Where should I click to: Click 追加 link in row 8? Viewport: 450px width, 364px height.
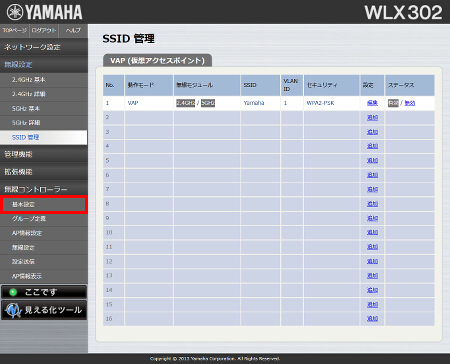(x=372, y=204)
